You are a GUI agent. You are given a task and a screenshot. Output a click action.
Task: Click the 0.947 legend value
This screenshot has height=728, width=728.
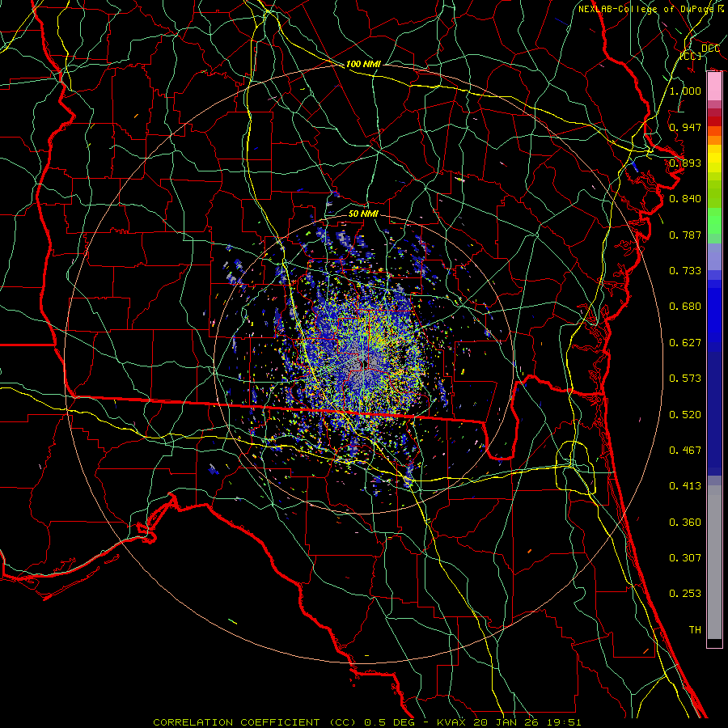click(x=685, y=127)
